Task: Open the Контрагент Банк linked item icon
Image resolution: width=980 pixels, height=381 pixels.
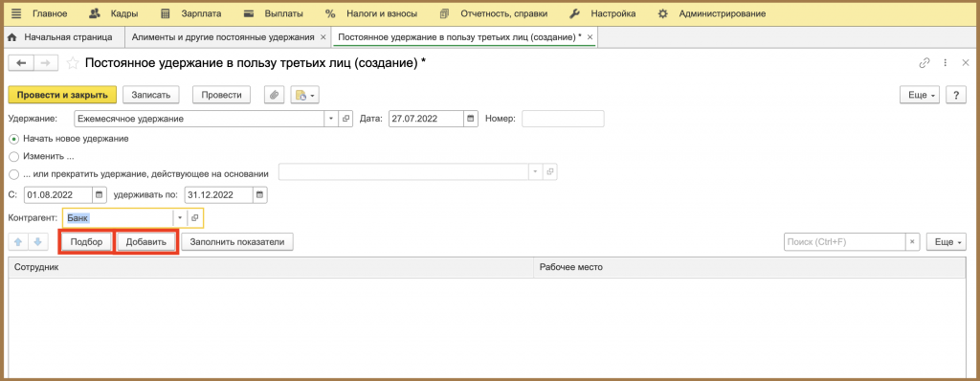Action: [x=195, y=217]
